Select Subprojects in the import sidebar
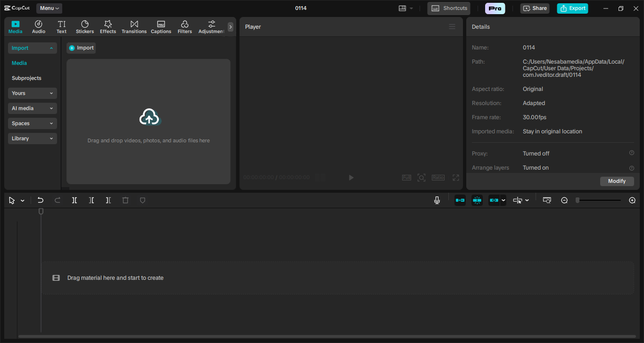This screenshot has width=644, height=343. pyautogui.click(x=26, y=78)
